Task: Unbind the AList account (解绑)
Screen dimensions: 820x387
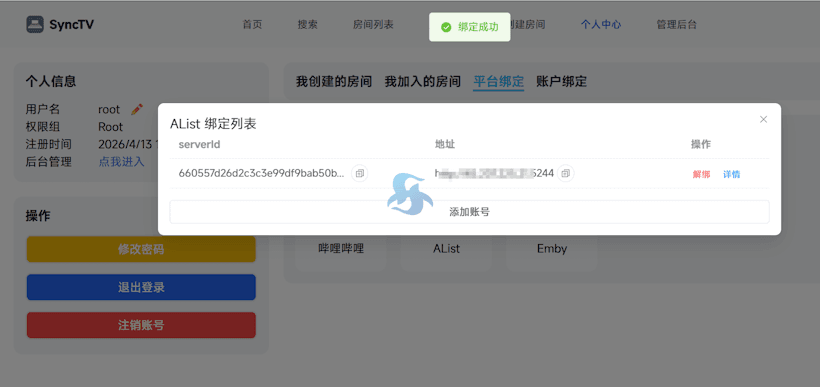Action: 701,174
